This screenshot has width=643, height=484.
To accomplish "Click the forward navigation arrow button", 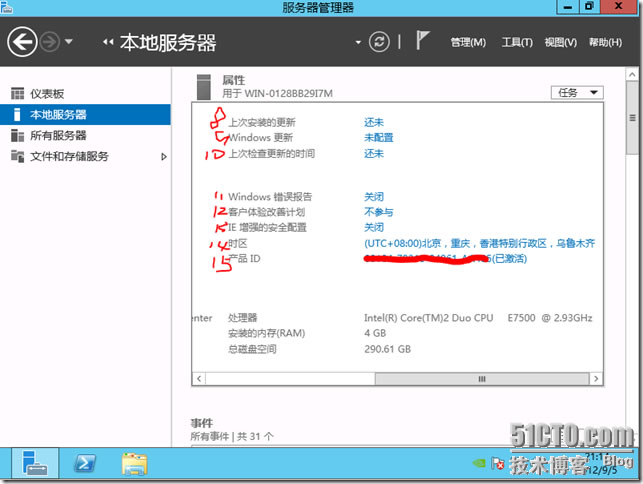I will click(50, 42).
